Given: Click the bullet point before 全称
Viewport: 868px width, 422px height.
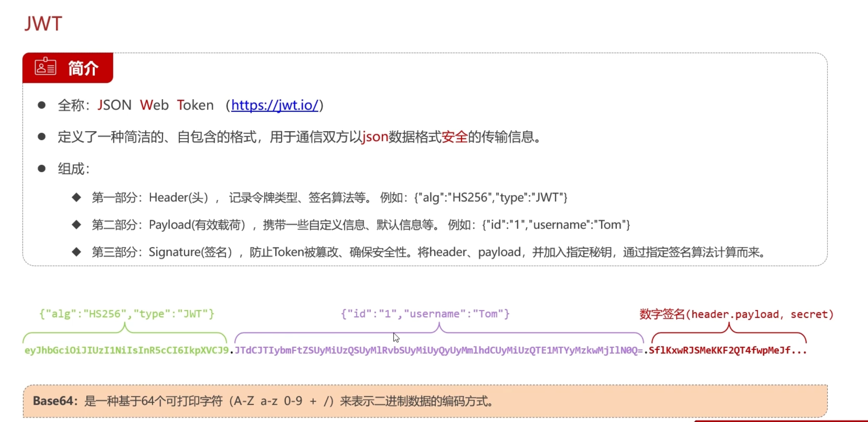Looking at the screenshot, I should tap(42, 105).
